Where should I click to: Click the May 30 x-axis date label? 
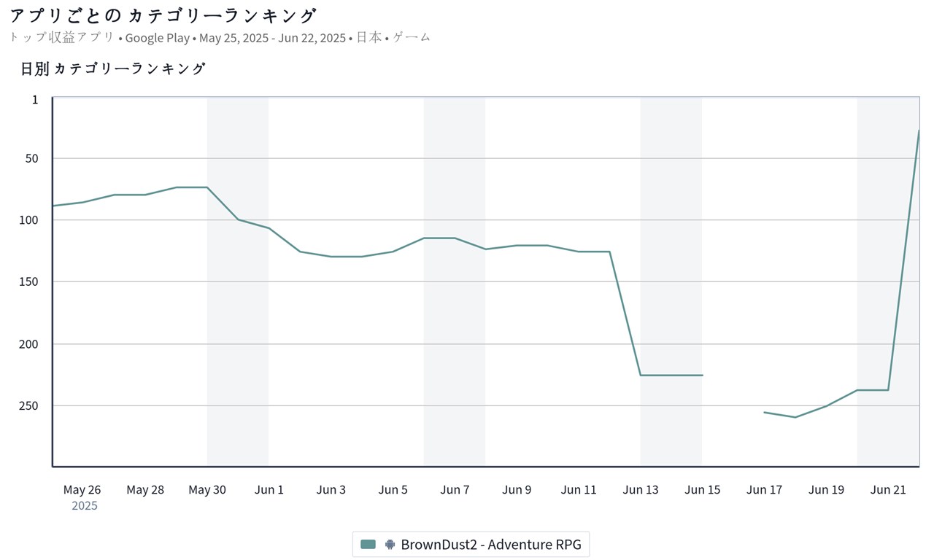pyautogui.click(x=207, y=489)
